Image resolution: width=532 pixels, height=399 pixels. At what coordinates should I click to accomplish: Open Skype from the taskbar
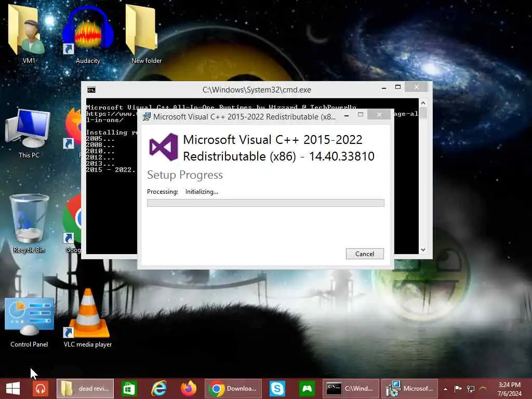click(x=277, y=389)
